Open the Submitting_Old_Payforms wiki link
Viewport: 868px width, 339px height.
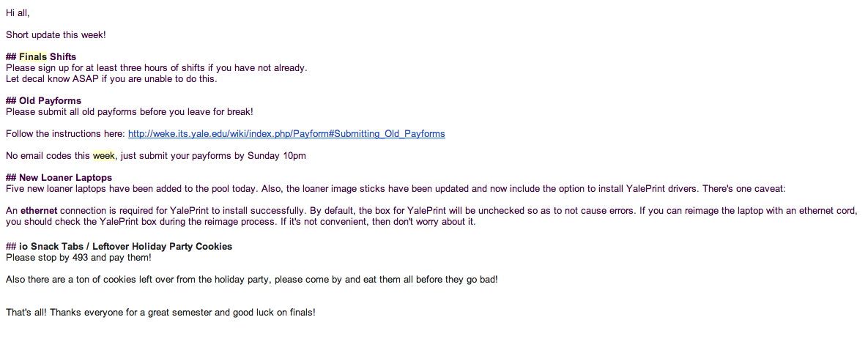[x=286, y=134]
